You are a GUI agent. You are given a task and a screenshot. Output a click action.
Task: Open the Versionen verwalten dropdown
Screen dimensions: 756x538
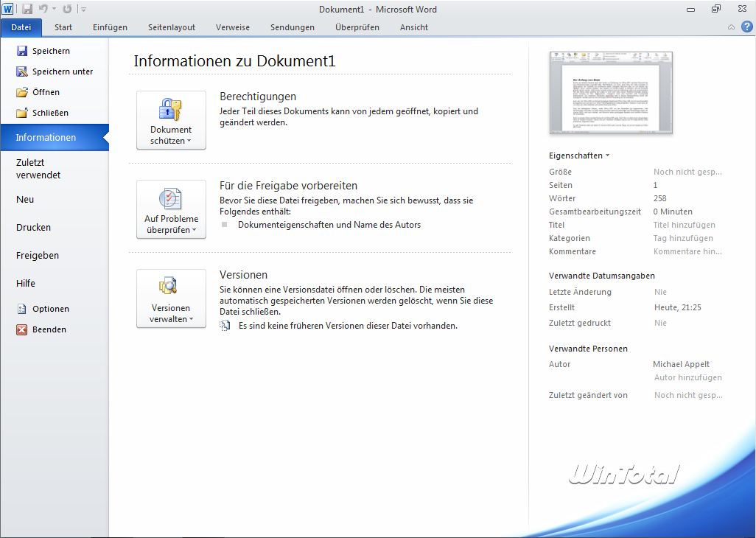pos(171,298)
